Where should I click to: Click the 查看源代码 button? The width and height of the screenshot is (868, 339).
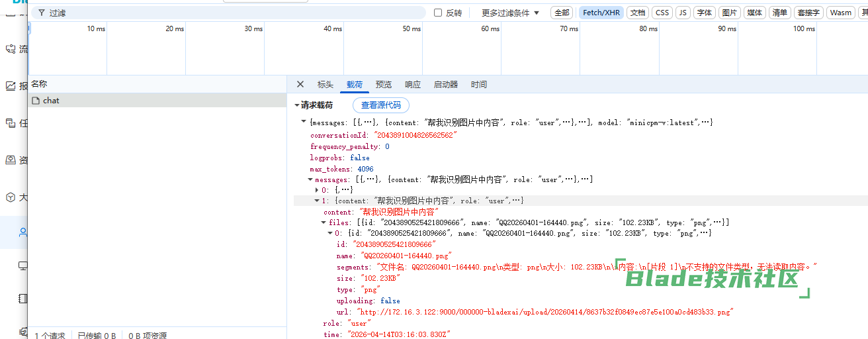point(381,105)
